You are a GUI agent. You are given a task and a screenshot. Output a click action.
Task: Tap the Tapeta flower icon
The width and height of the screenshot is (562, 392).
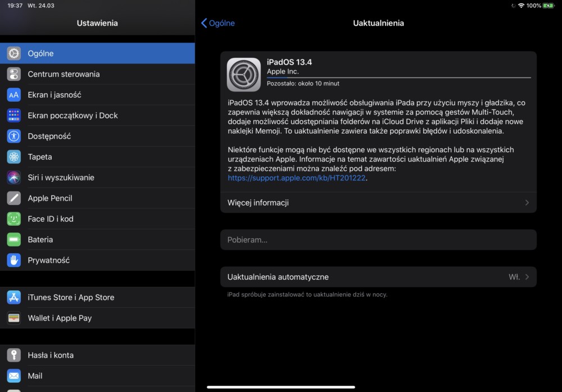(x=13, y=157)
